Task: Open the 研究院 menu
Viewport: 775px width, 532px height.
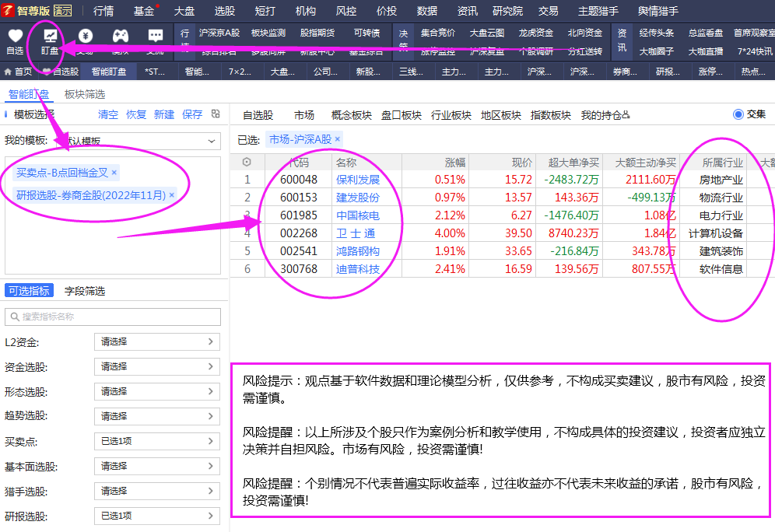Action: click(x=507, y=11)
